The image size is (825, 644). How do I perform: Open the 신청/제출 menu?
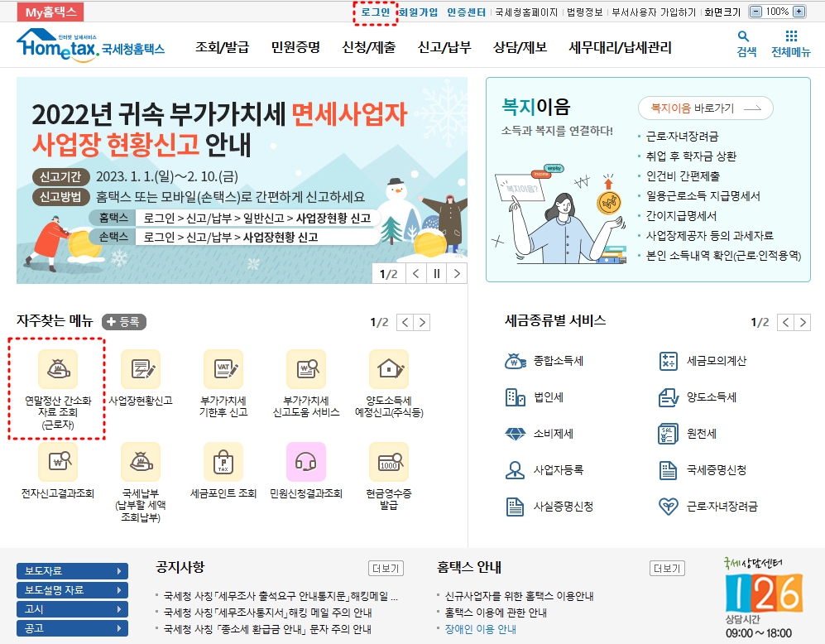pos(369,47)
